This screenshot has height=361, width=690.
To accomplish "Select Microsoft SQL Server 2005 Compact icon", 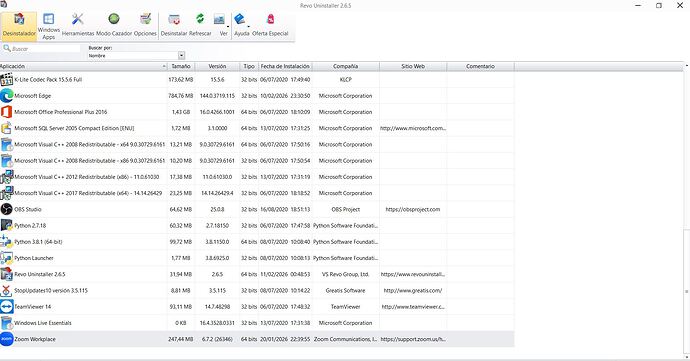I will (7, 129).
